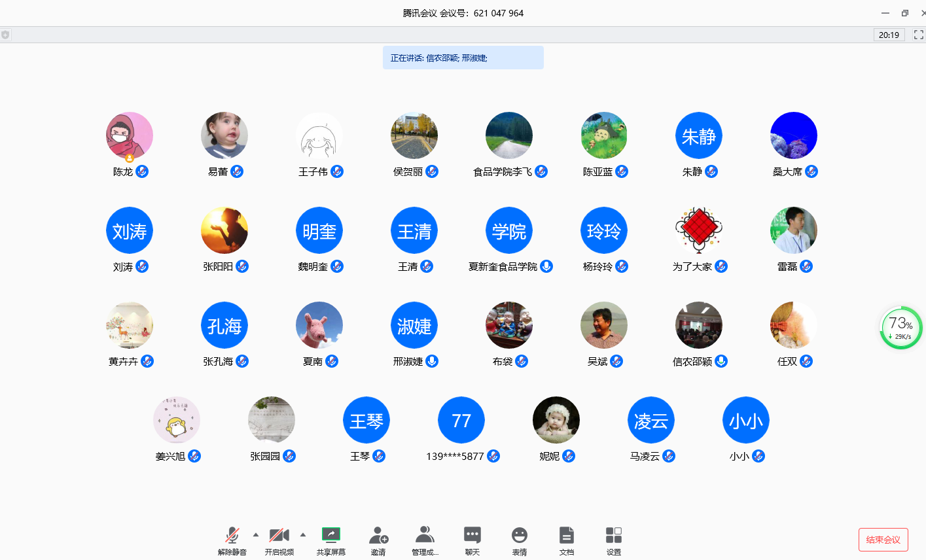Screen dimensions: 926x560
Task: Select 陈龙's avatar thumbnail
Action: point(130,135)
